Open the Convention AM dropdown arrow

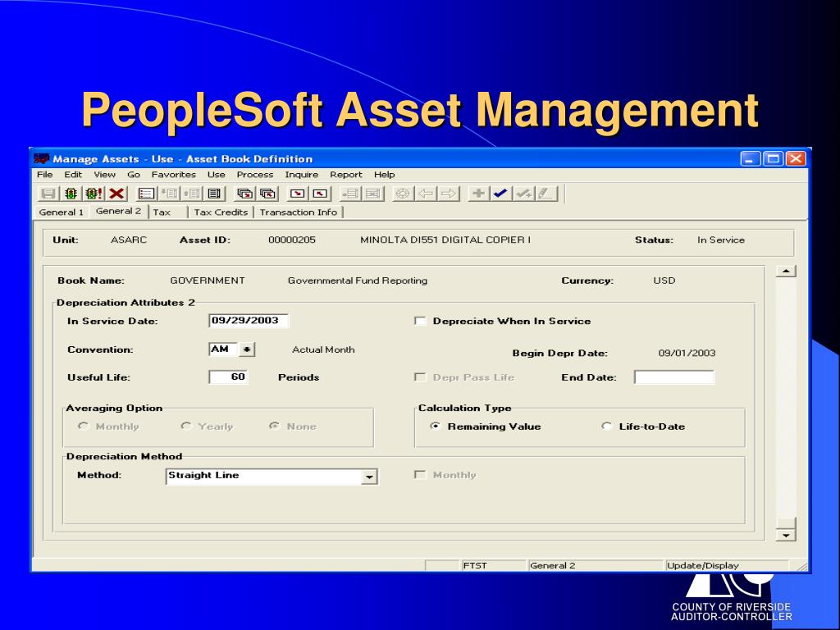point(246,349)
